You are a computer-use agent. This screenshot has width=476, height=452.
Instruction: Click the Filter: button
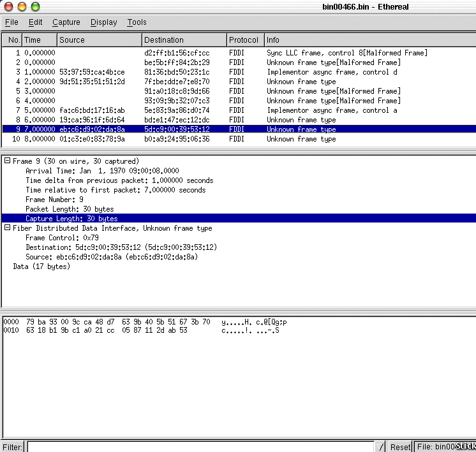tap(13, 447)
